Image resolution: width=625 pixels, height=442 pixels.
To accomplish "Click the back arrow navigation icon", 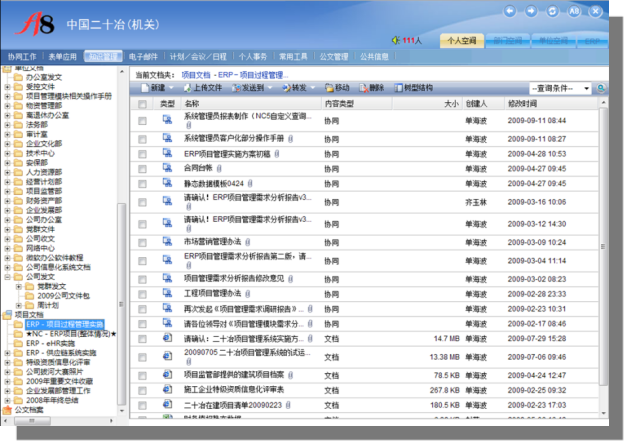I will pyautogui.click(x=510, y=11).
